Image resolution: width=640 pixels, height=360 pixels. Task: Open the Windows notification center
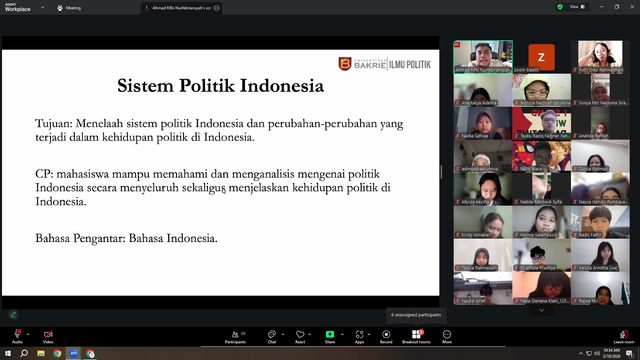[x=629, y=353]
